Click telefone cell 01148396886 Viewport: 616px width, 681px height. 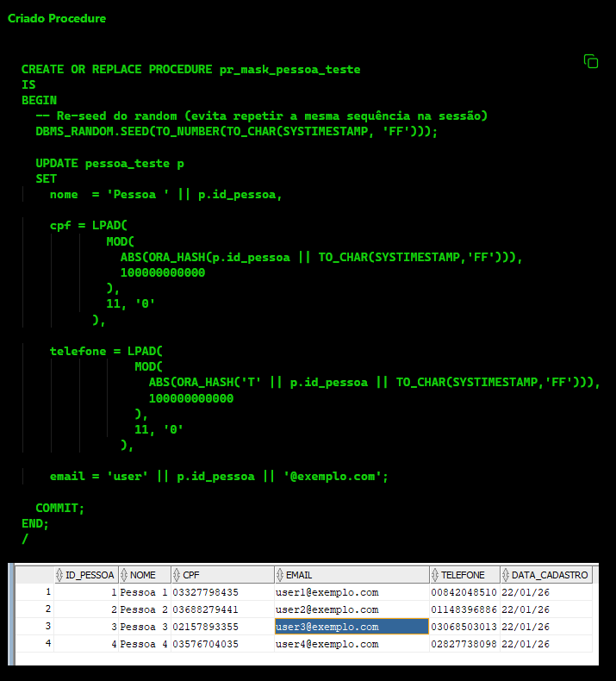[x=463, y=609]
